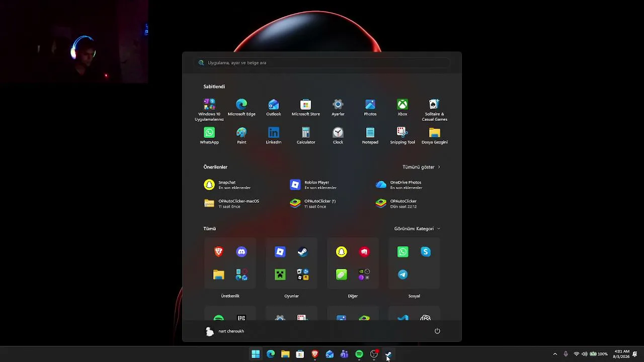Open Spotify from the taskbar
The image size is (644, 362).
(x=359, y=354)
